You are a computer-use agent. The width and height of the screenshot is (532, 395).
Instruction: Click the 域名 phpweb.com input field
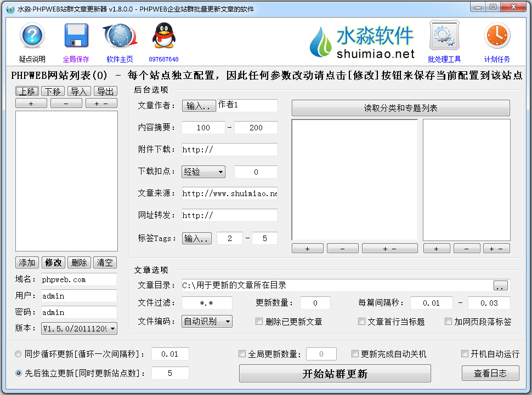click(79, 279)
